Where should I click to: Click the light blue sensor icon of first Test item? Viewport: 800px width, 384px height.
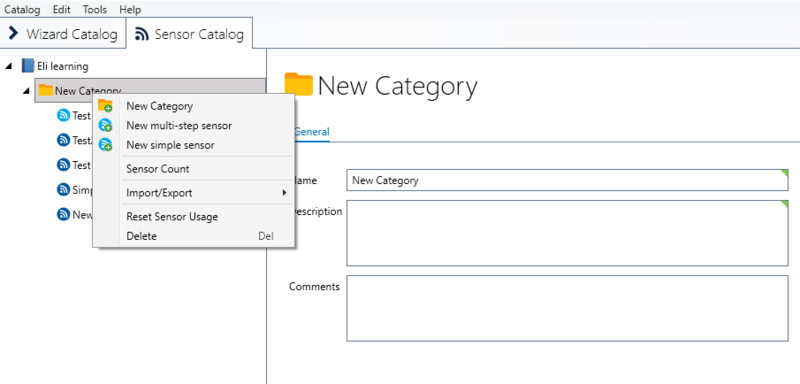(x=63, y=115)
